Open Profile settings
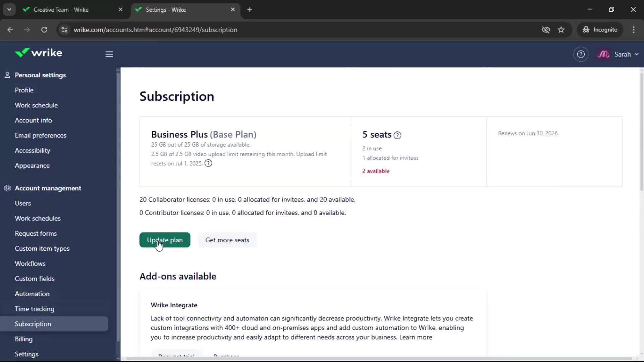Screen dimensions: 644x362 (24, 90)
